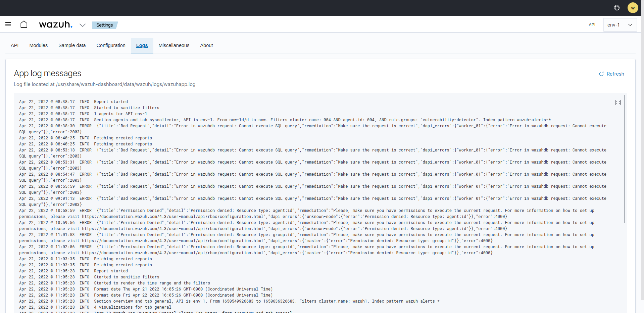Screen dimensions: 644x313
Task: Open the Miscellaneous tab
Action: click(174, 45)
